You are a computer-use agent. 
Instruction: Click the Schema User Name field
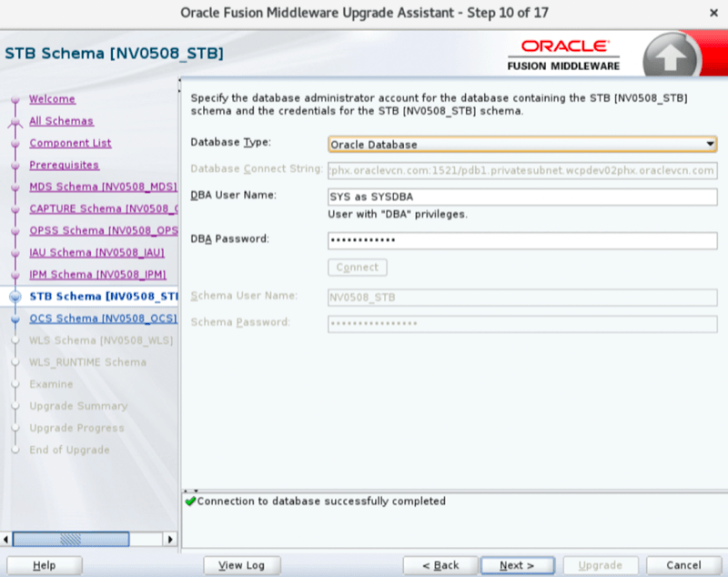point(522,298)
